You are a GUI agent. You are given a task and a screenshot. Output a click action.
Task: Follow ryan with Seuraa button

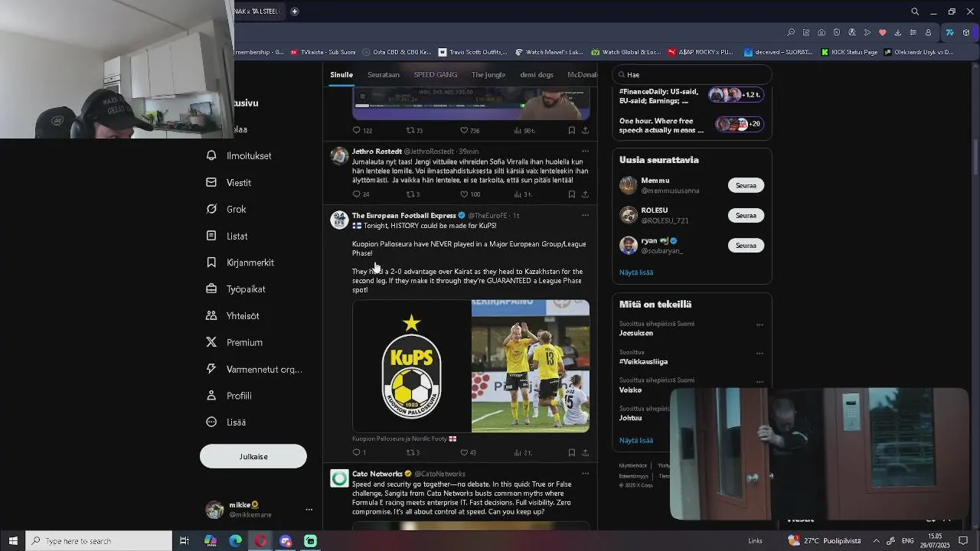point(746,246)
